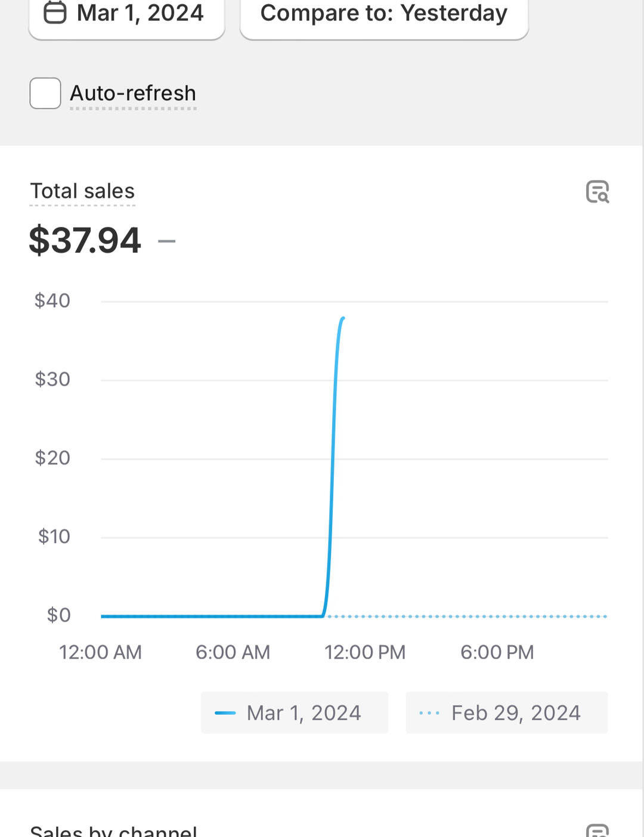Click the 6:00 PM axis label
This screenshot has height=837, width=644.
(x=497, y=652)
